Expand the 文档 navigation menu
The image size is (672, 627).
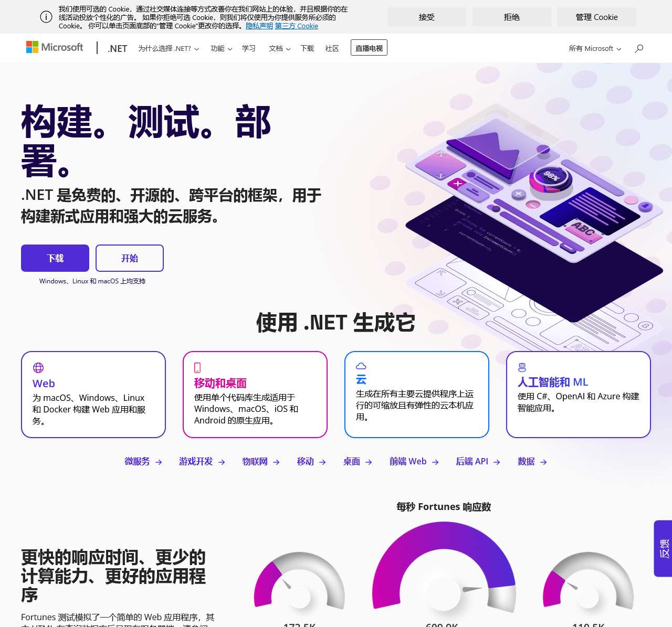[279, 48]
